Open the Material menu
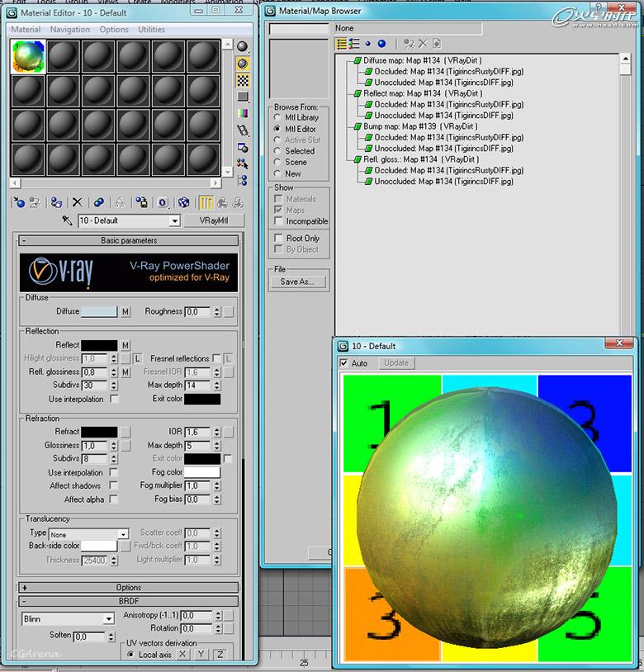Image resolution: width=644 pixels, height=672 pixels. click(x=26, y=30)
